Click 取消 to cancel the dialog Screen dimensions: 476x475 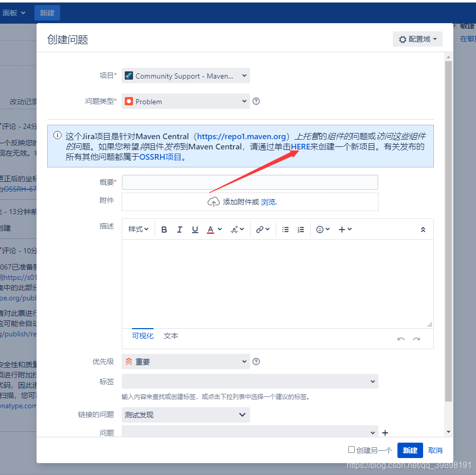pos(435,450)
